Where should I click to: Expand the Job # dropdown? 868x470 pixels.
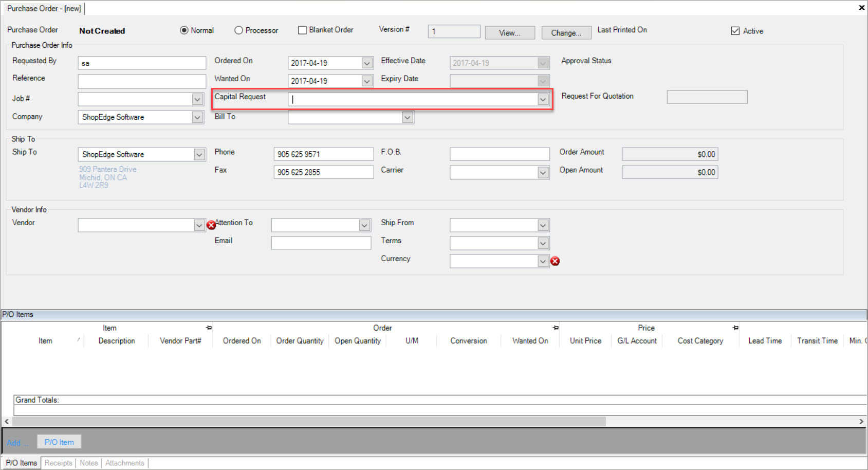197,99
